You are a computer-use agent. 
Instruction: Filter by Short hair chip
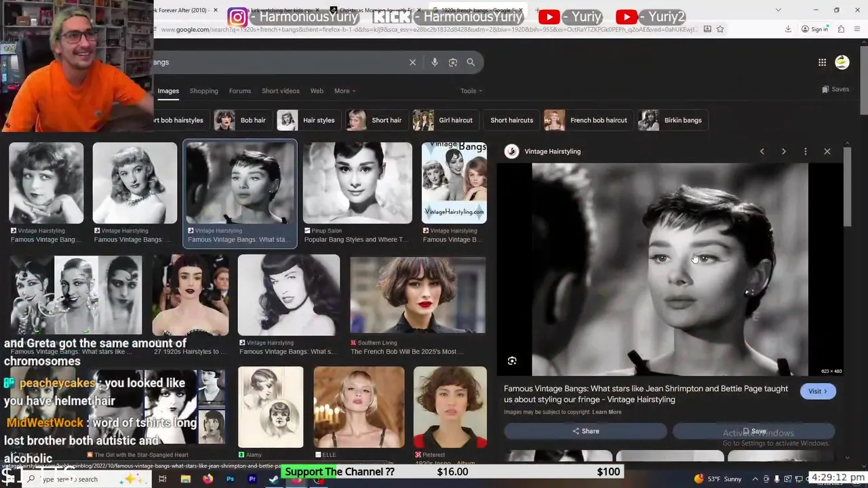point(375,120)
